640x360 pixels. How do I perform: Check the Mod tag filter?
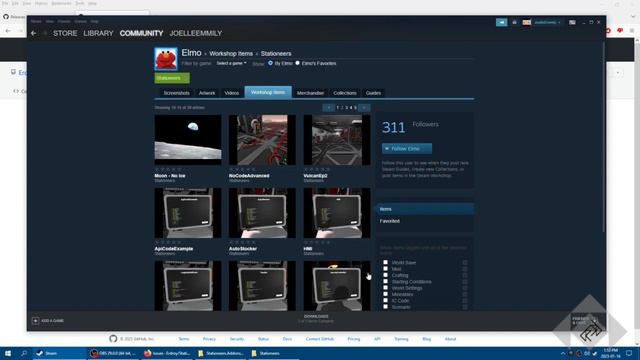(x=385, y=269)
